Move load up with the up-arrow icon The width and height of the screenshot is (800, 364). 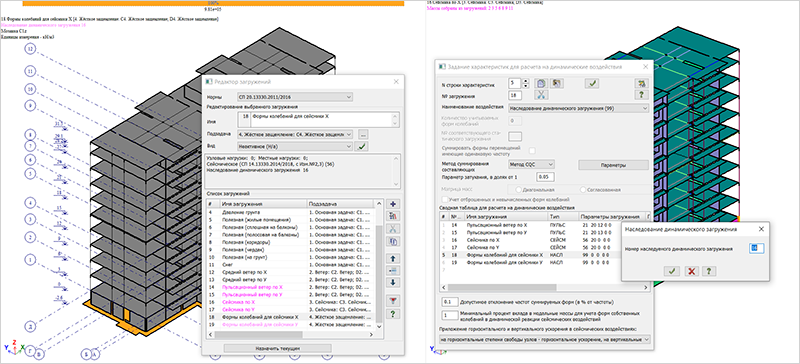[x=393, y=258]
